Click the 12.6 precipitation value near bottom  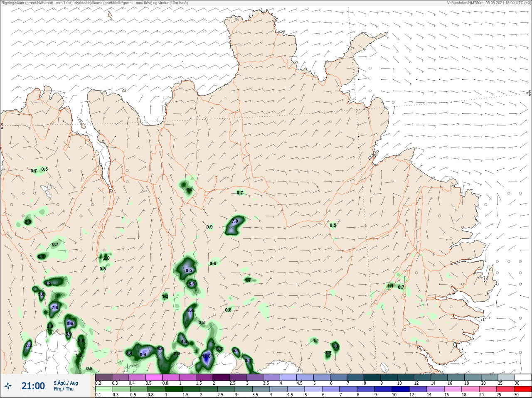pyautogui.click(x=207, y=356)
